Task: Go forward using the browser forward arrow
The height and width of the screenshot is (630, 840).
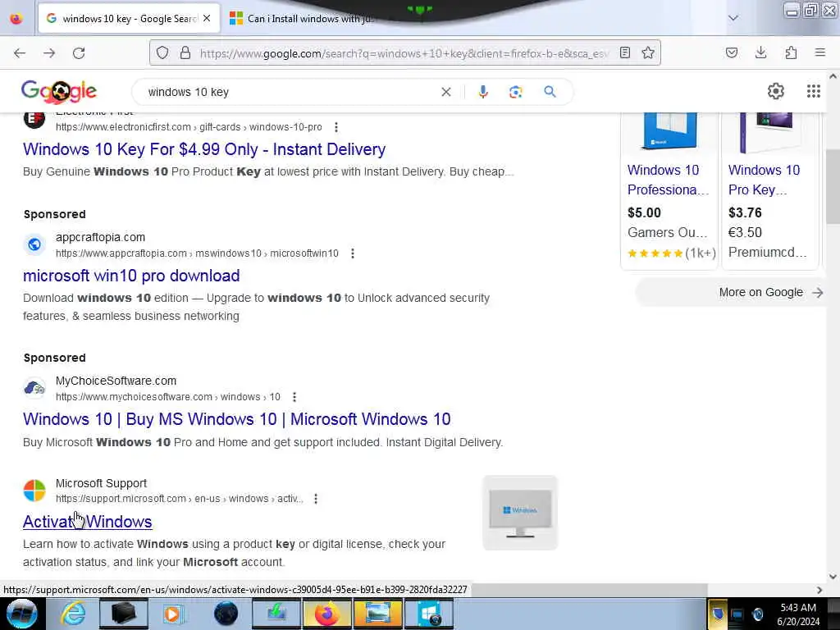Action: point(49,53)
